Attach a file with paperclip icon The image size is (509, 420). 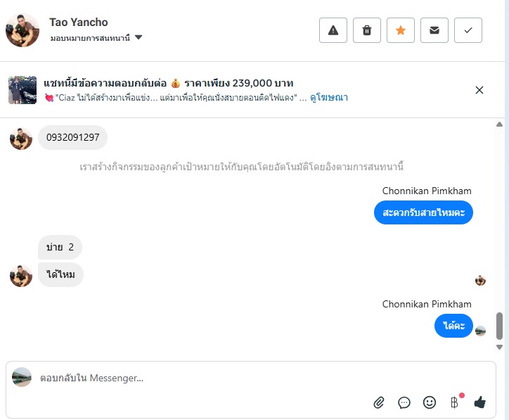click(379, 402)
